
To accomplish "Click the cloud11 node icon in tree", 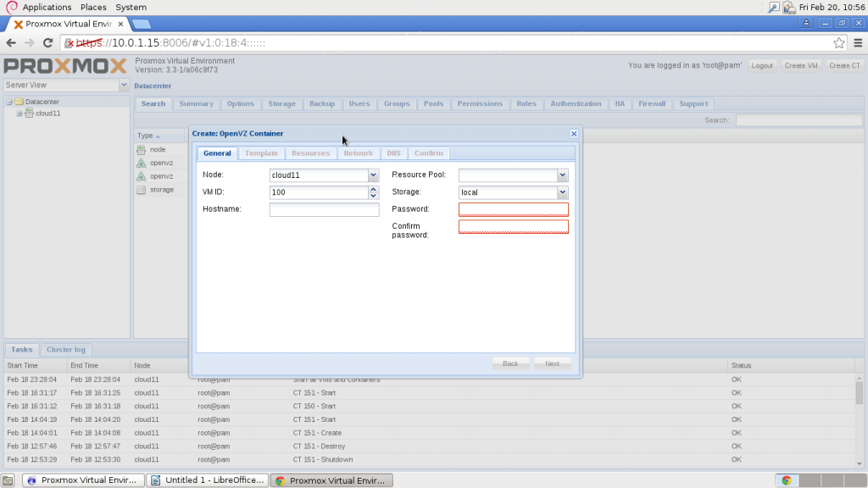I will (x=30, y=113).
